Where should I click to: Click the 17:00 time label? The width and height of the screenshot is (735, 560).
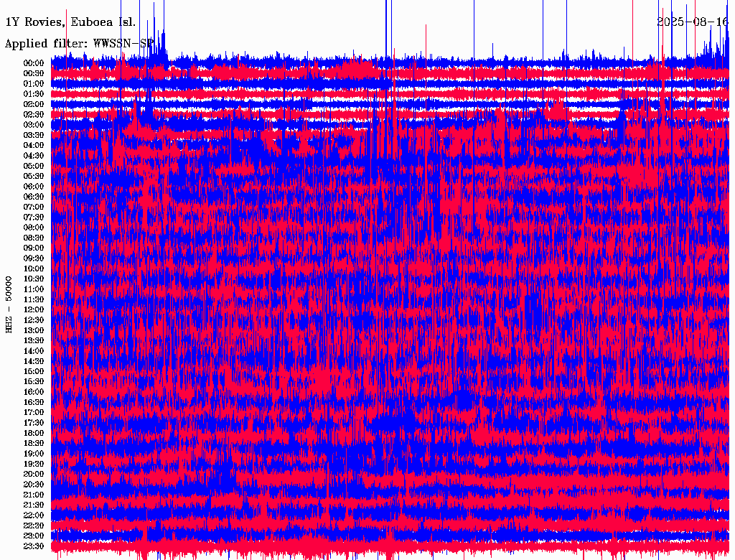[x=34, y=413]
